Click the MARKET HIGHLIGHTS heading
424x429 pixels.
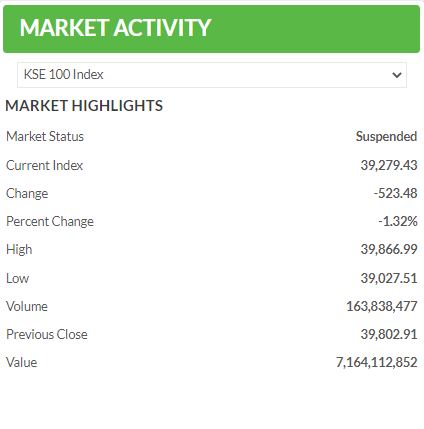[84, 106]
